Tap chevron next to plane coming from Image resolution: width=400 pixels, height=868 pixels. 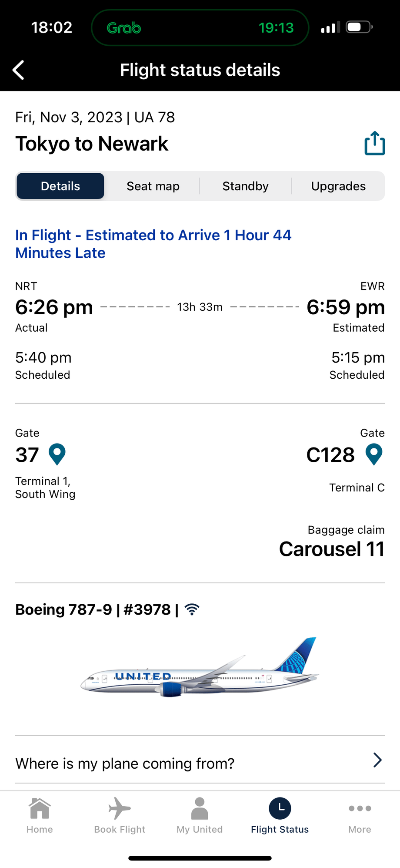pos(377,760)
